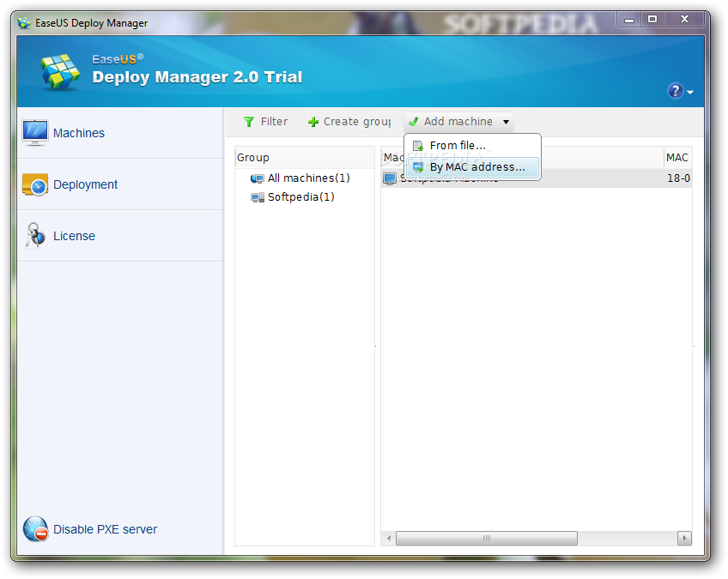Click the Filter toolbar button
The image size is (728, 579).
pyautogui.click(x=265, y=122)
